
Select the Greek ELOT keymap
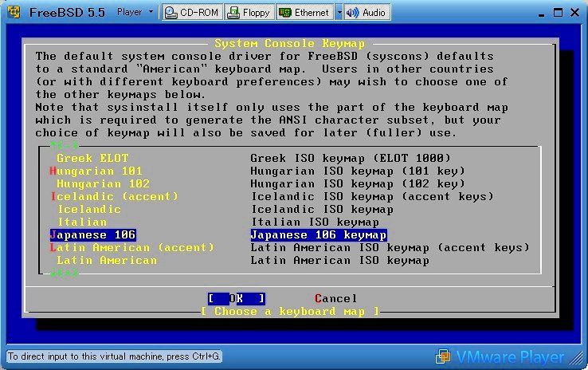click(92, 158)
